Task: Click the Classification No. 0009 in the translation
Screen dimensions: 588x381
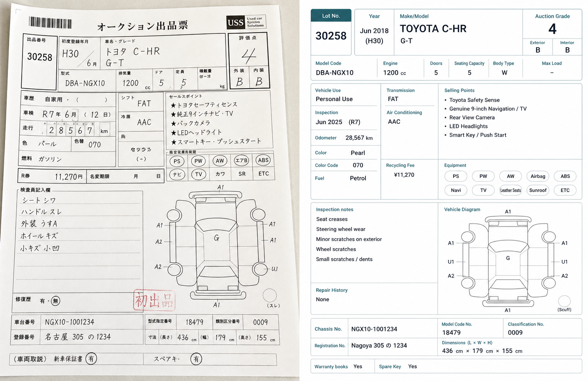Action: [515, 333]
